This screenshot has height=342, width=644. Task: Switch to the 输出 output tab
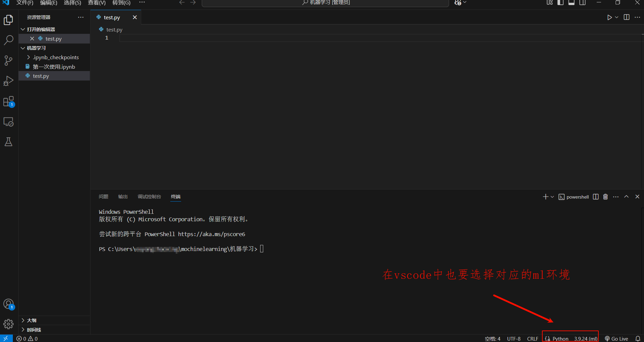[x=123, y=197]
